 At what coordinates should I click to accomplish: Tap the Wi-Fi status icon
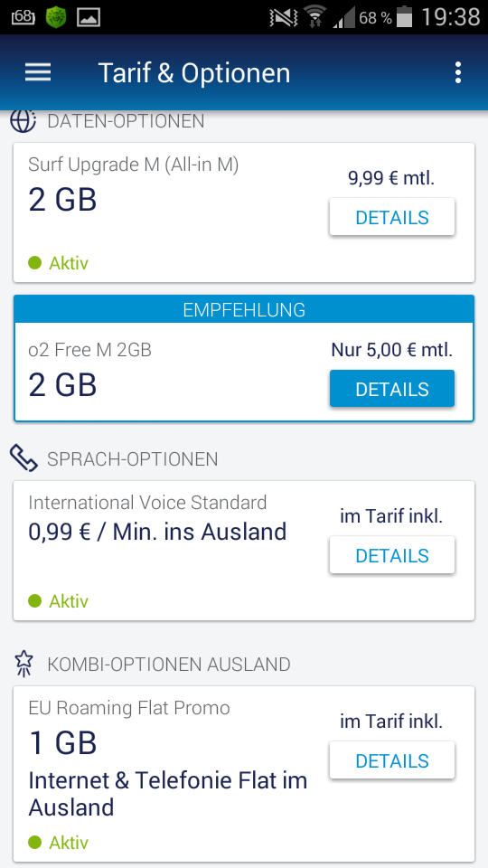(x=314, y=17)
